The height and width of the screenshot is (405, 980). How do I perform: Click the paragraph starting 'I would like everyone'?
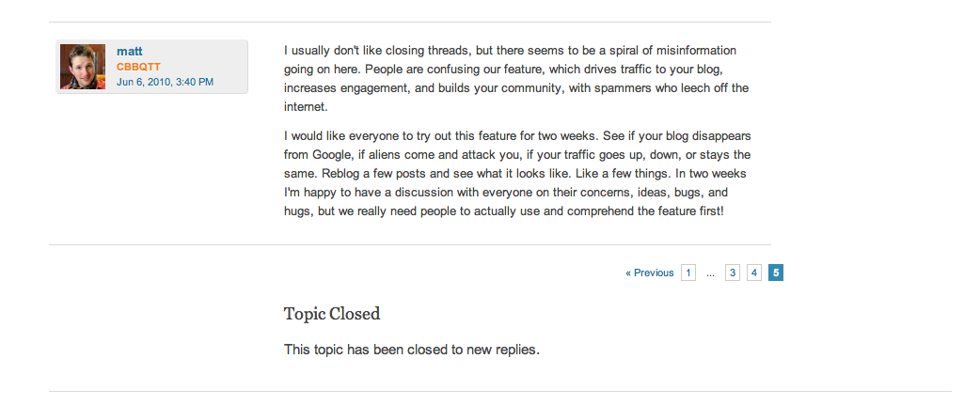pyautogui.click(x=515, y=174)
